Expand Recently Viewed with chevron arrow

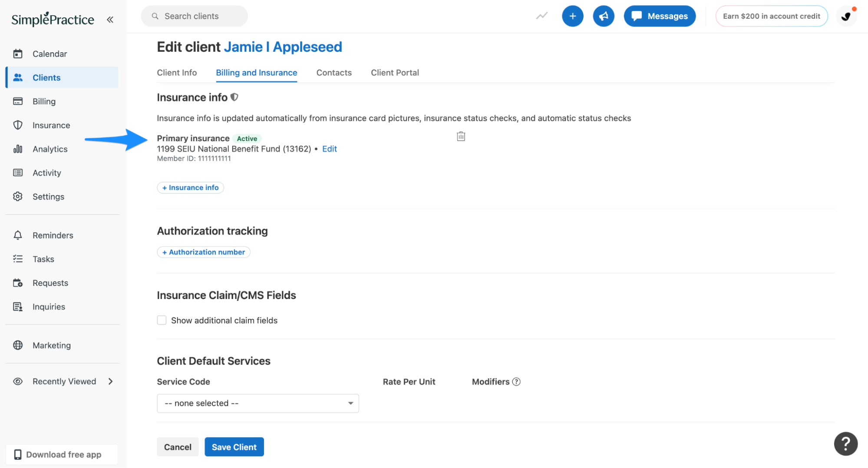[111, 382]
